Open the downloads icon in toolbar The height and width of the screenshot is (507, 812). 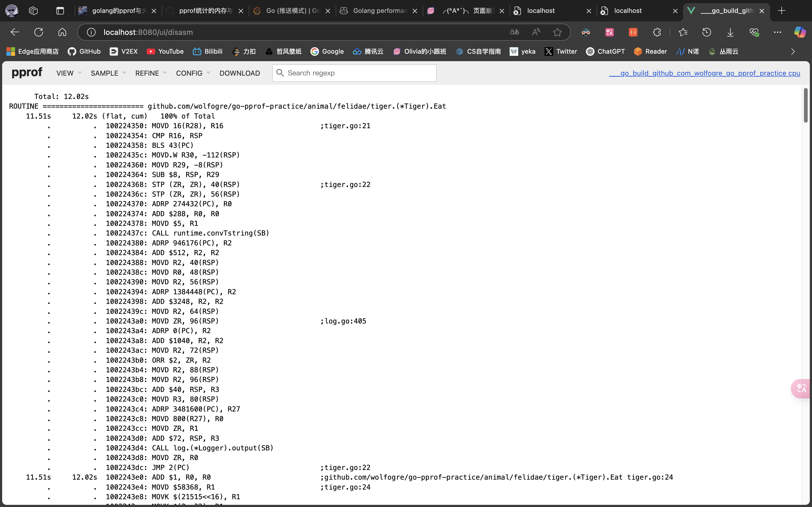point(730,32)
